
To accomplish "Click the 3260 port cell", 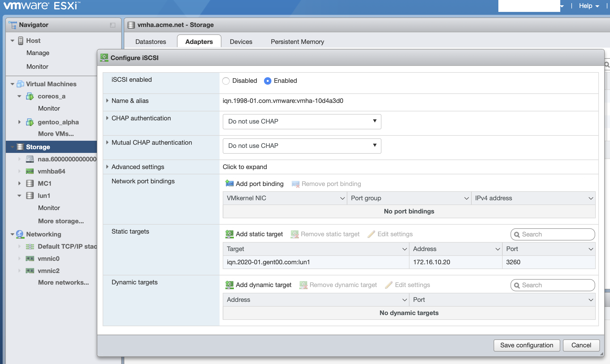I will tap(549, 262).
